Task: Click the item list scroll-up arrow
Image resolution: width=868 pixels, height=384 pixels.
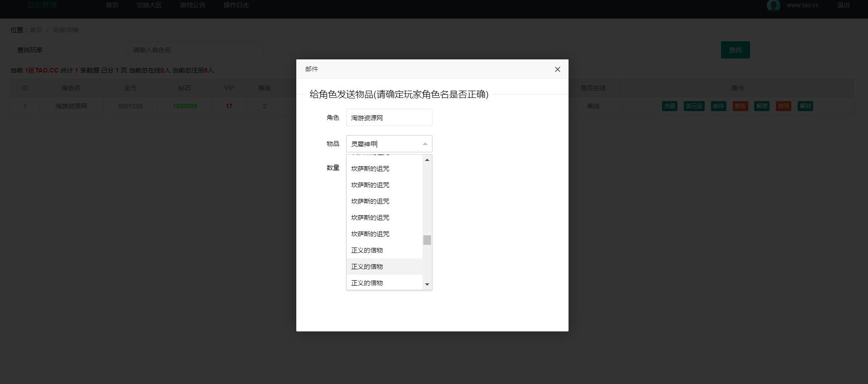Action: (x=427, y=160)
